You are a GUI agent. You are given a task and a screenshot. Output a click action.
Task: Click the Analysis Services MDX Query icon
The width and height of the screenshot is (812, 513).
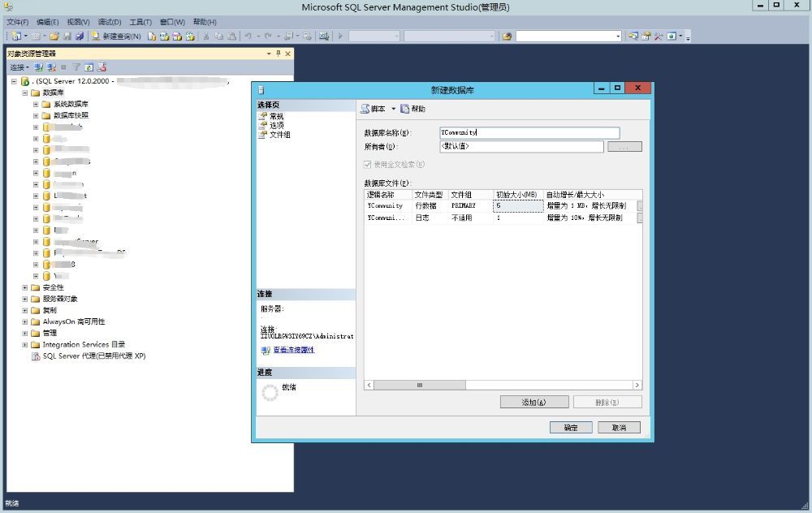[x=164, y=37]
